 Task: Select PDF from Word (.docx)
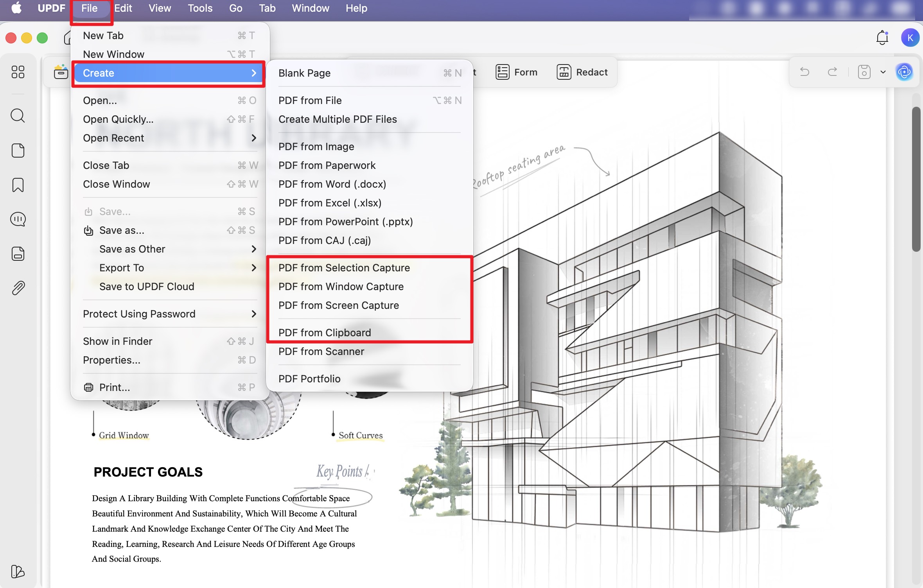(x=370, y=184)
